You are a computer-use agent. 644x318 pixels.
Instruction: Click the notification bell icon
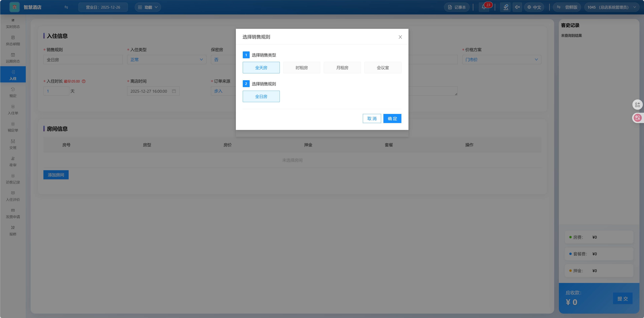(484, 7)
